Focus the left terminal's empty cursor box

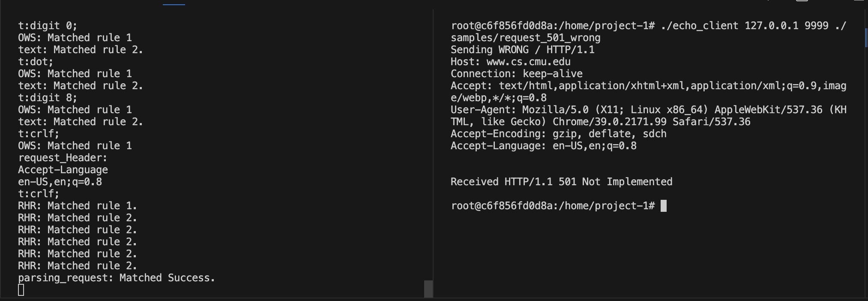click(21, 290)
